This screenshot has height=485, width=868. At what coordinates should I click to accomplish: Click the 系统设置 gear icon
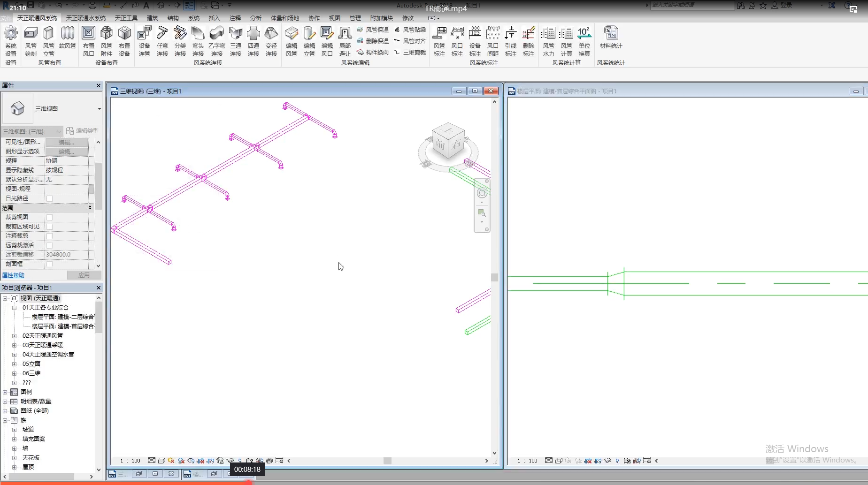(x=11, y=34)
